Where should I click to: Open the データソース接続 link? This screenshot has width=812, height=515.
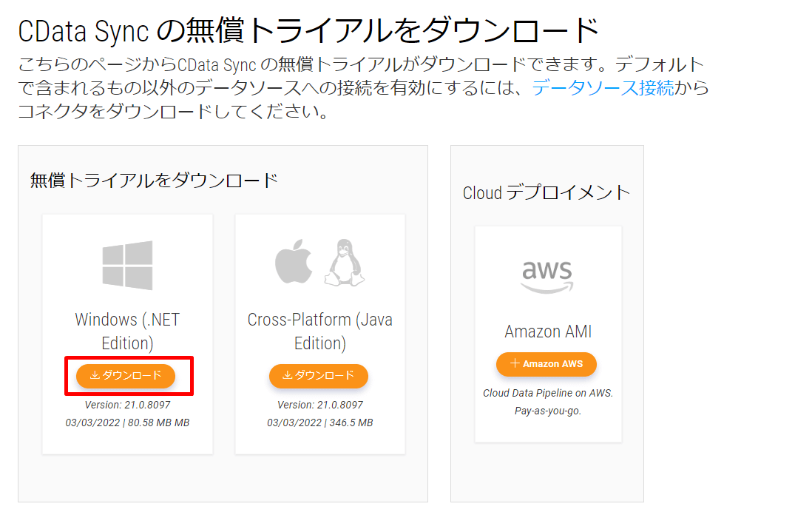[x=603, y=88]
